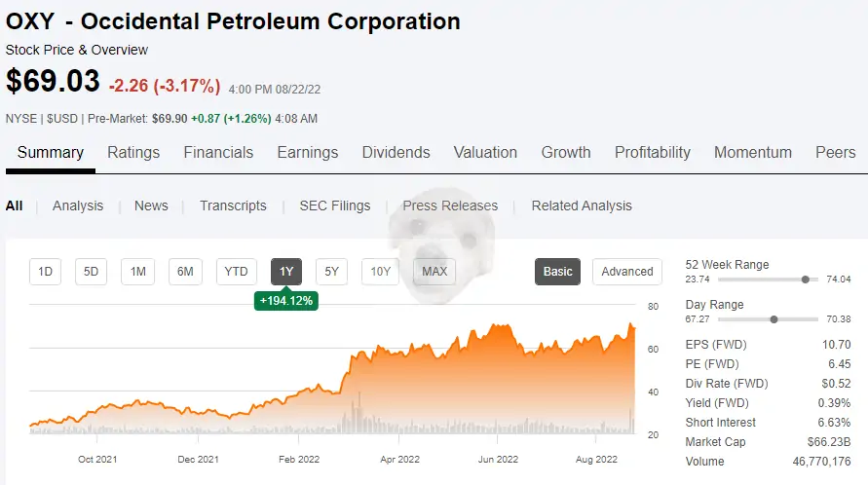
Task: Select the 1Y chart range
Action: pos(286,272)
